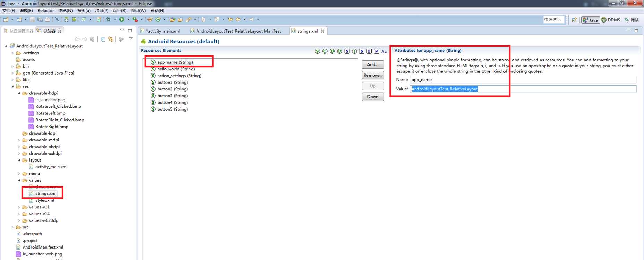Collapse the res folder
Image resolution: width=644 pixels, height=260 pixels.
tap(12, 86)
